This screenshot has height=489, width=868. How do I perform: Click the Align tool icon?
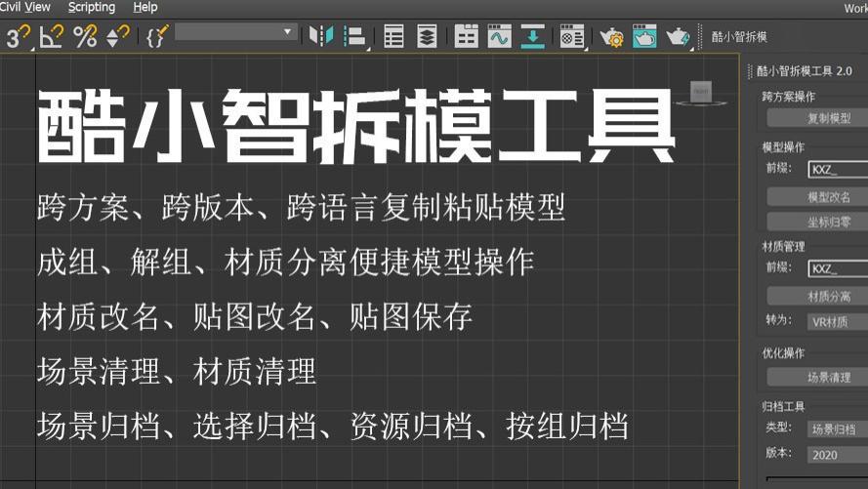pos(355,36)
